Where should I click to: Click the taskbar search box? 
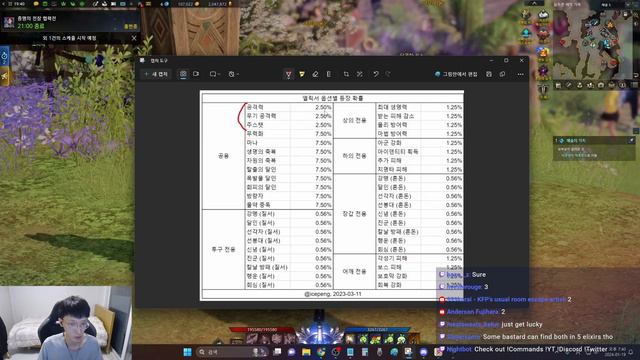231,352
